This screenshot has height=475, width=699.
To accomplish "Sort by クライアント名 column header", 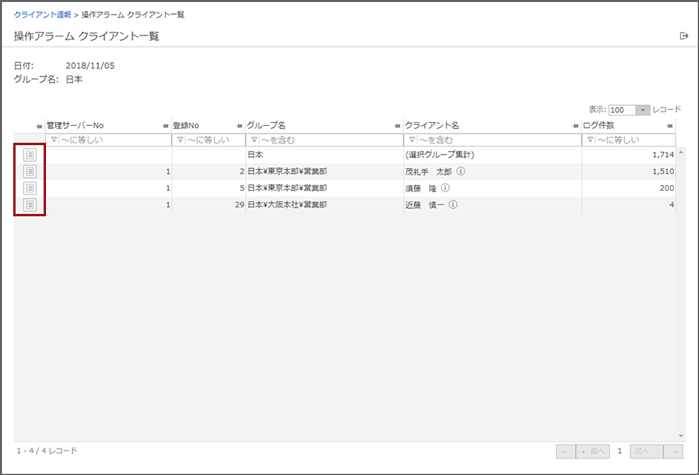I will (x=431, y=126).
